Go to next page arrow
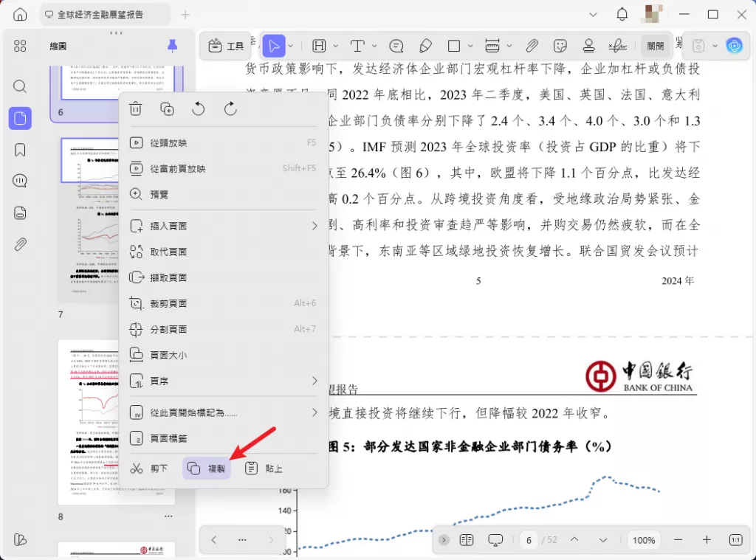 (603, 540)
